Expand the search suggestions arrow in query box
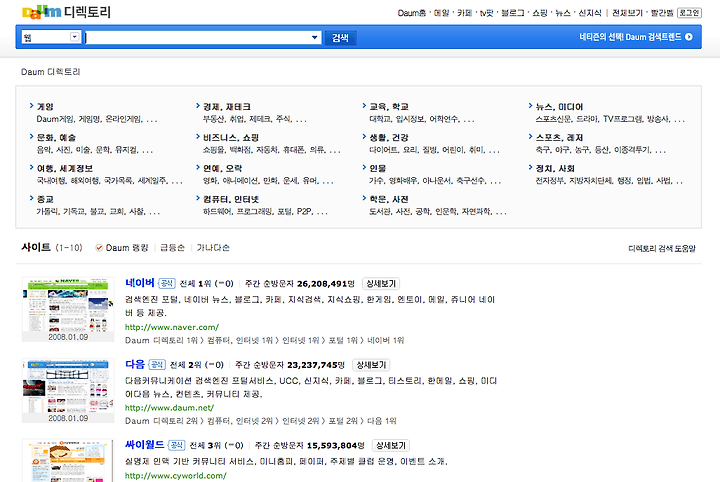Screen dimensions: 720x482 (x=315, y=38)
